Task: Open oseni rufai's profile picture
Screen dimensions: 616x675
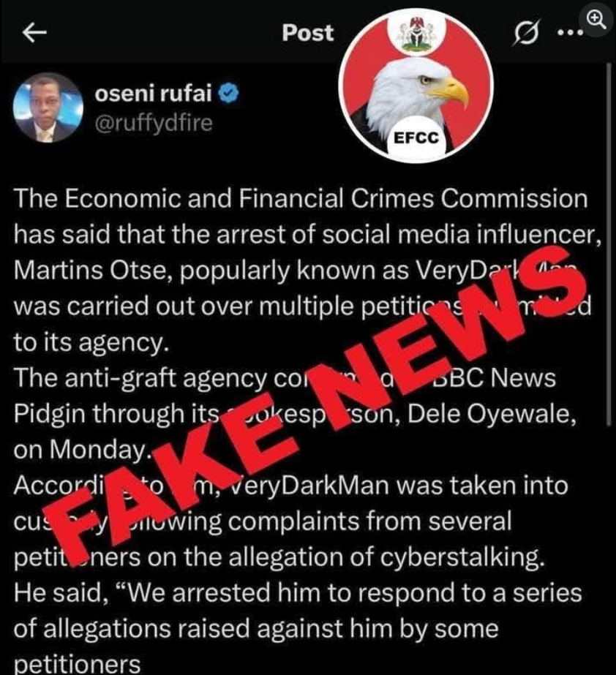Action: pos(48,108)
